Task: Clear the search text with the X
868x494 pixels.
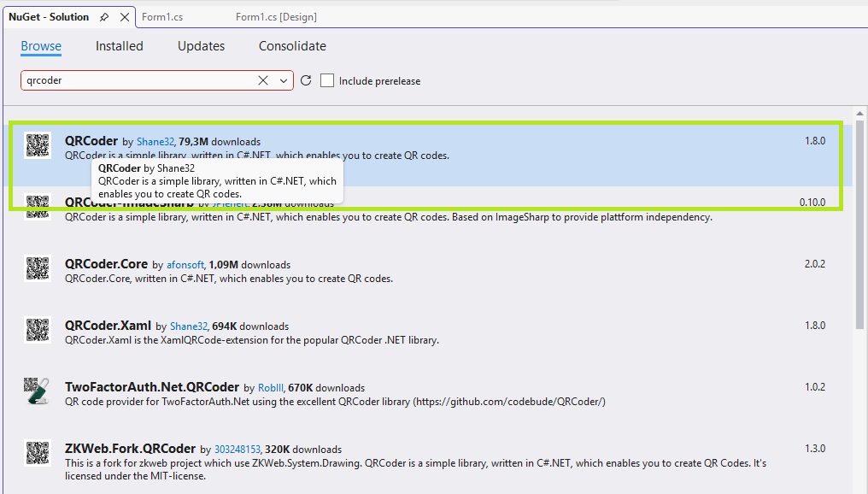Action: coord(263,80)
